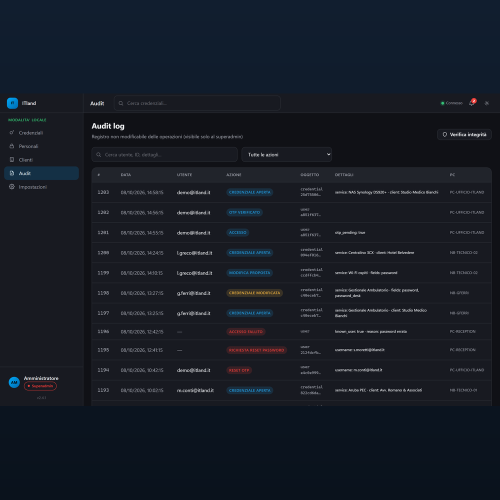Screen dimensions: 500x500
Task: Click details mentioning Wi-Fi ospiti
Action: pos(366,273)
